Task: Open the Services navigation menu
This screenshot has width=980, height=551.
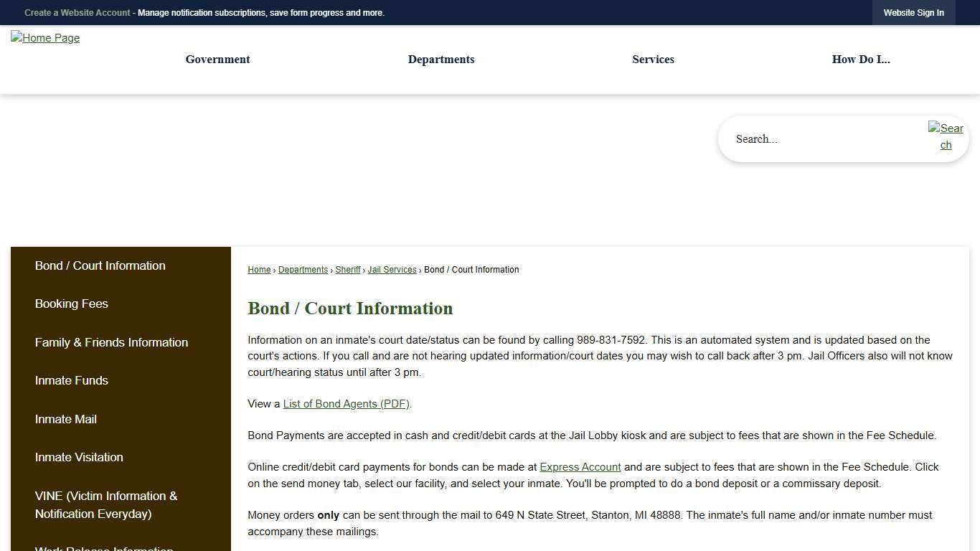Action: tap(653, 60)
